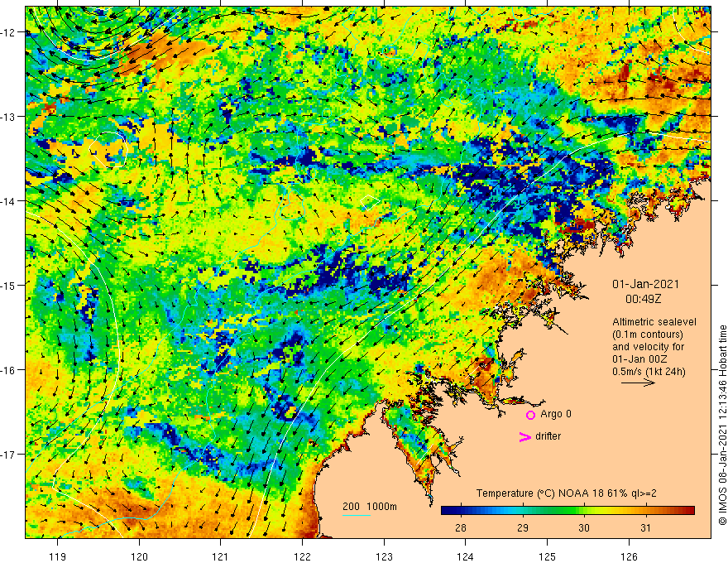Viewport: 728px width, 563px height.
Task: Click the "0.5m/s (1kt 24h)" text
Action: [649, 372]
